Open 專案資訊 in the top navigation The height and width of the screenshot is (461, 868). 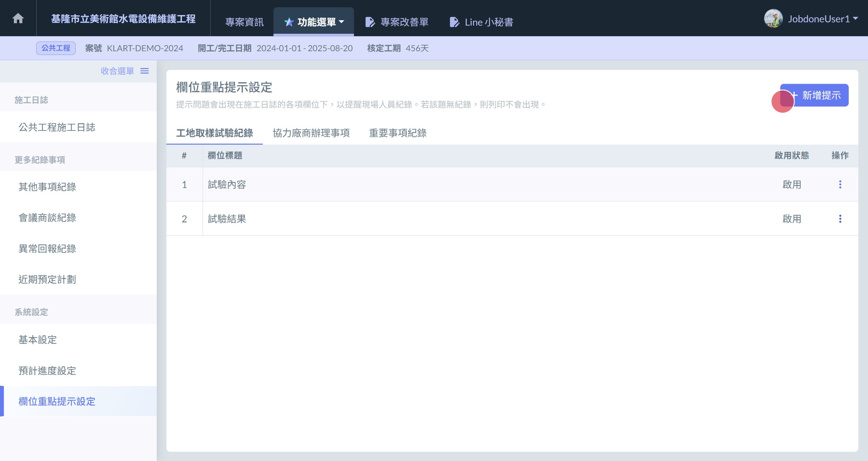(244, 22)
